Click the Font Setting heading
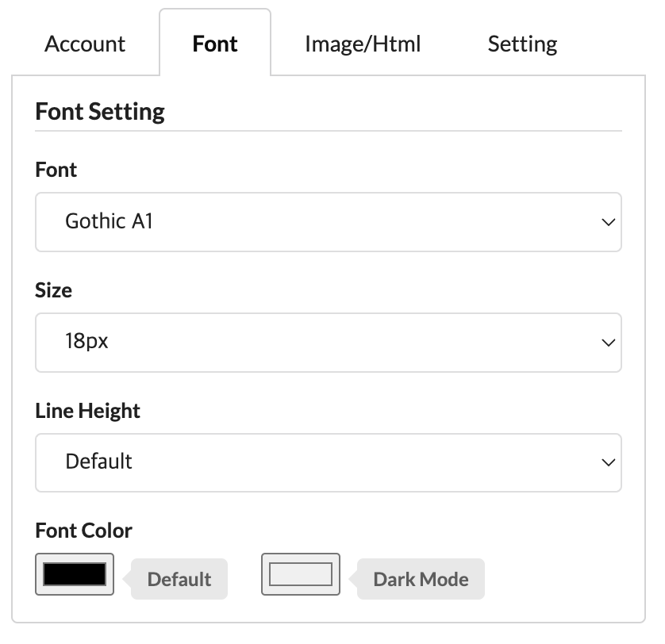The height and width of the screenshot is (644, 665). point(100,111)
